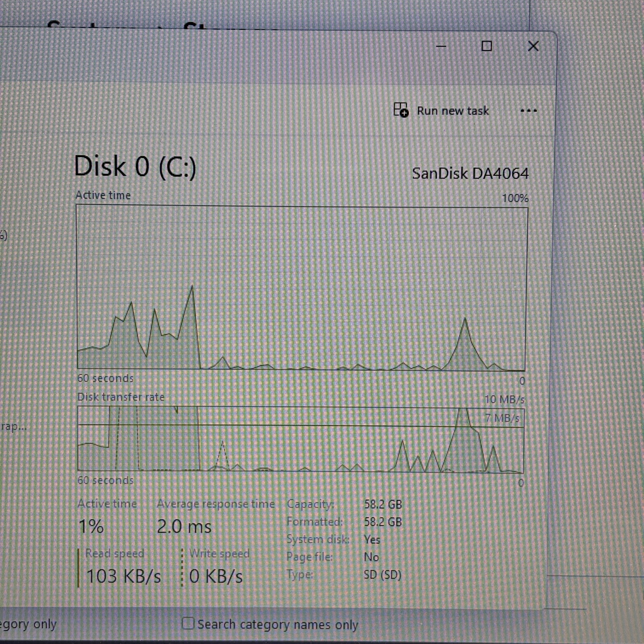The width and height of the screenshot is (644, 644).
Task: Click the Disk transfer rate label
Action: pyautogui.click(x=121, y=397)
